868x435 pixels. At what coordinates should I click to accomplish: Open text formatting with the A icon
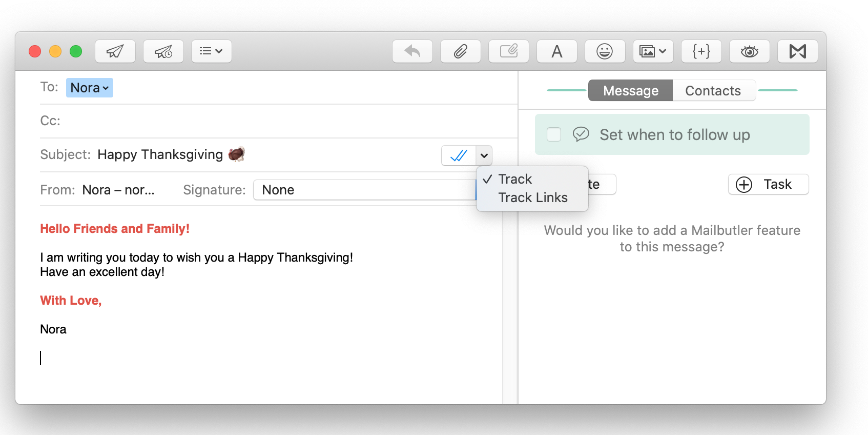[x=557, y=51]
